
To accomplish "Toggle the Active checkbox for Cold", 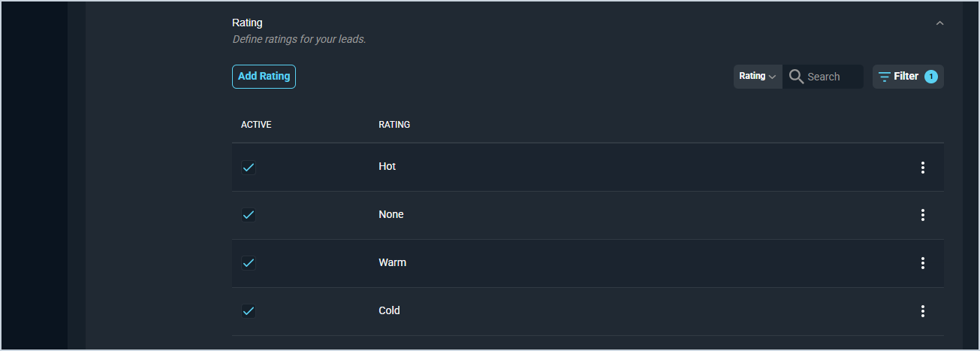I will pyautogui.click(x=249, y=311).
